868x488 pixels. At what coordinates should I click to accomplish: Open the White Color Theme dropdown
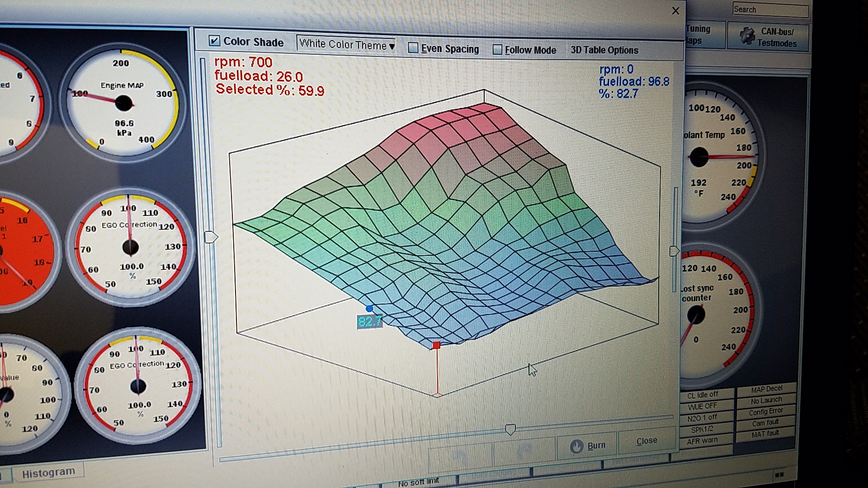coord(346,44)
